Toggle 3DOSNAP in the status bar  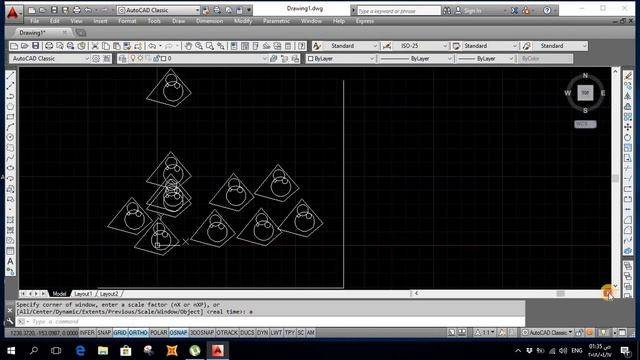202,333
